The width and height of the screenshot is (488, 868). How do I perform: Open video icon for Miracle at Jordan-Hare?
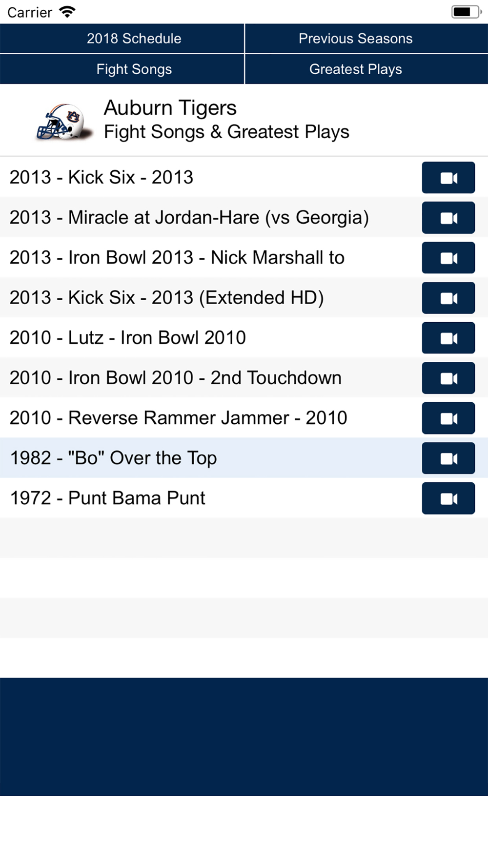[448, 218]
